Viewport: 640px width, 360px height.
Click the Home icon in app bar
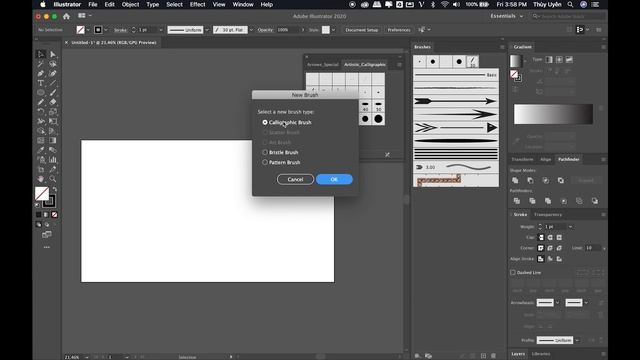coord(66,16)
